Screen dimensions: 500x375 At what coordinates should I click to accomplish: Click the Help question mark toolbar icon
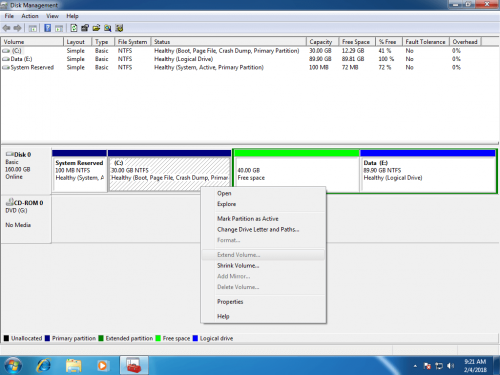[x=48, y=28]
